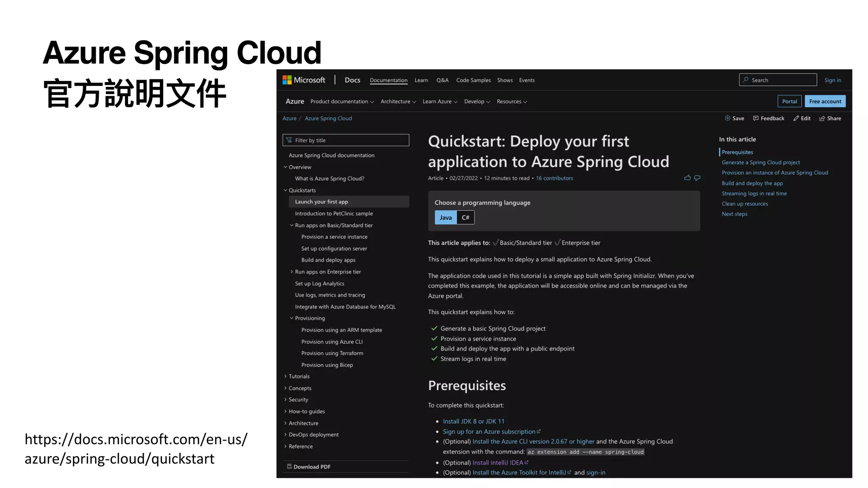Screen dimensions: 868x488
Task: Click external link icon after Azure subscription
Action: pos(539,431)
